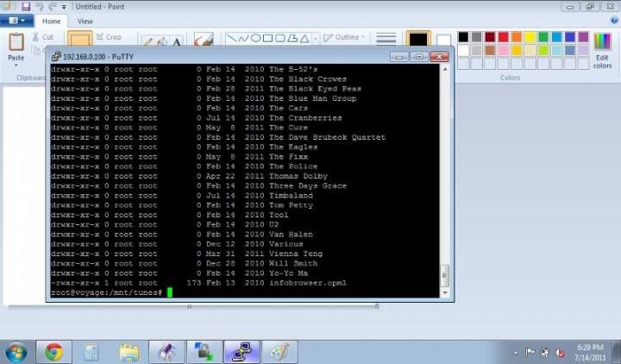The height and width of the screenshot is (364, 621).
Task: Click the Undo arrow in Paint title bar
Action: [40, 6]
